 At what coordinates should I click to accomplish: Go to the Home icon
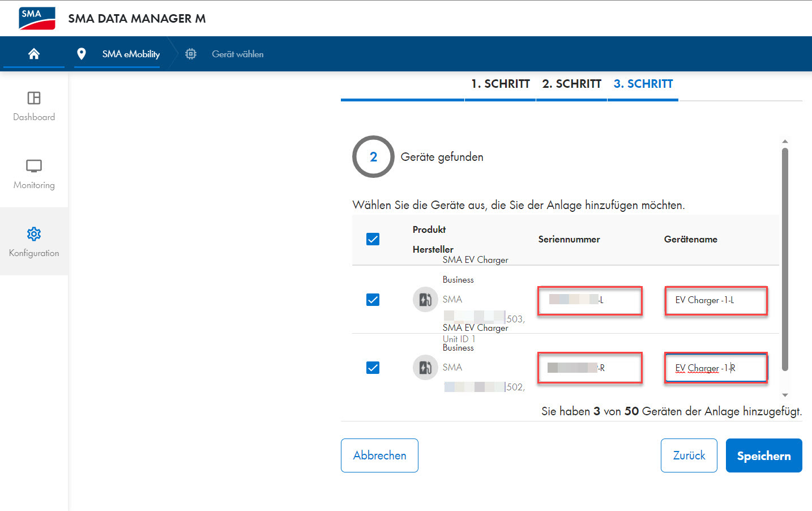pos(34,54)
